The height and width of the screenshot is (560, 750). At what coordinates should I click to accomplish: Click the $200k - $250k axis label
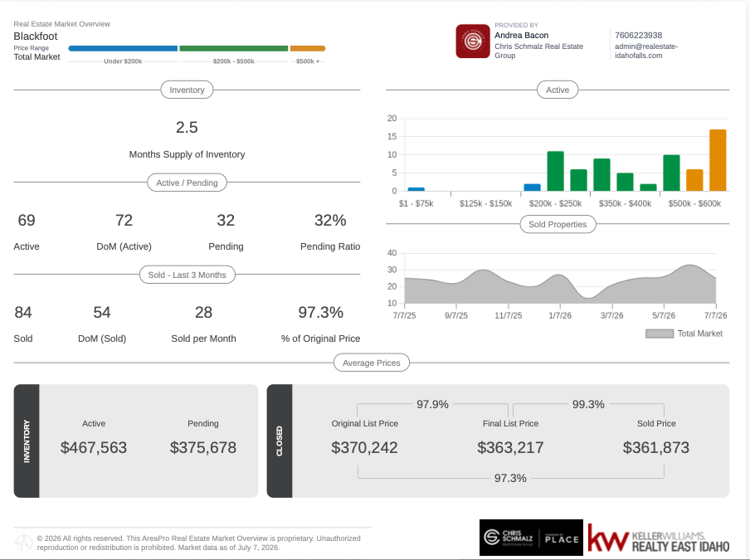click(555, 204)
